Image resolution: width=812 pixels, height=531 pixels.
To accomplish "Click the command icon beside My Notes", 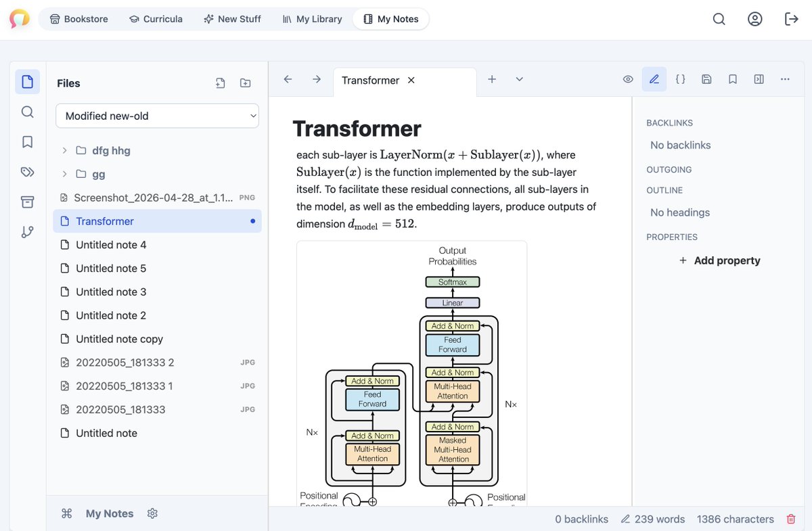I will tap(66, 513).
